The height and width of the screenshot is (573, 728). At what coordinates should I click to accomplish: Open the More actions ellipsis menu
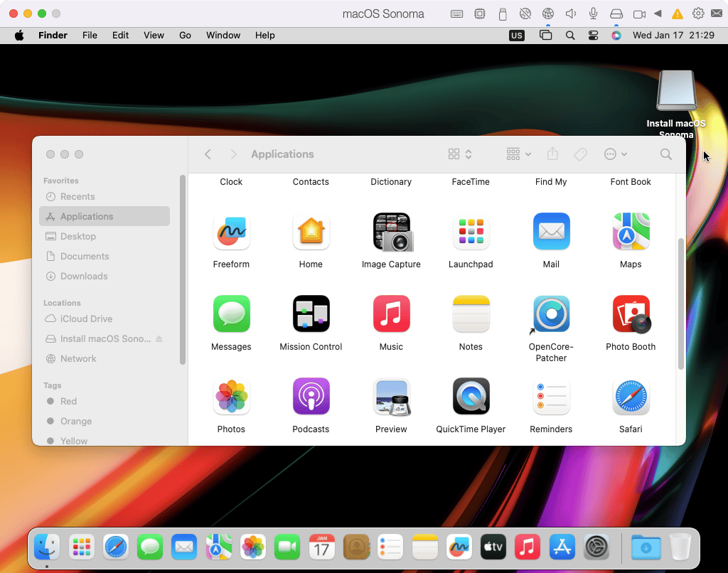[x=615, y=154]
